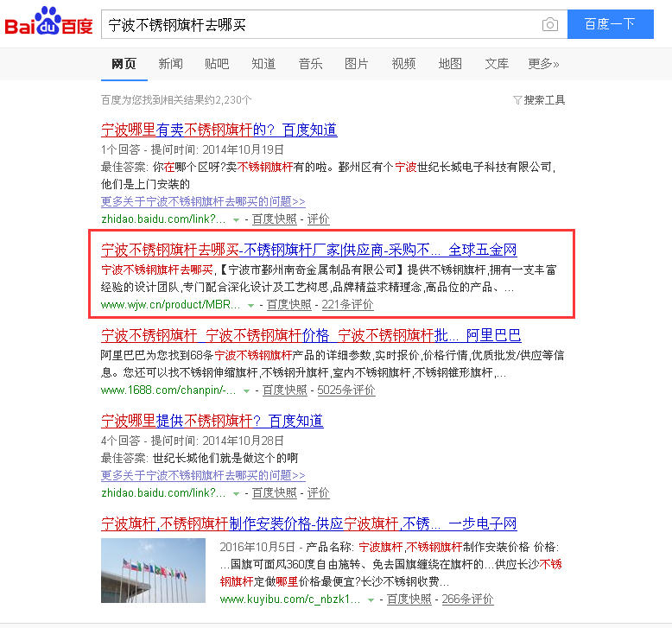Open 百度快照 for second zhidao result
The width and height of the screenshot is (672, 628).
coord(275,493)
